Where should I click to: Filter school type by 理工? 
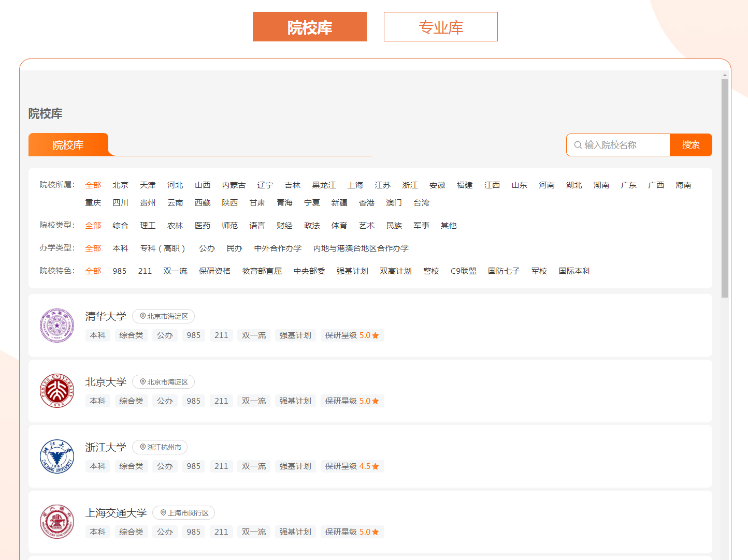(148, 226)
